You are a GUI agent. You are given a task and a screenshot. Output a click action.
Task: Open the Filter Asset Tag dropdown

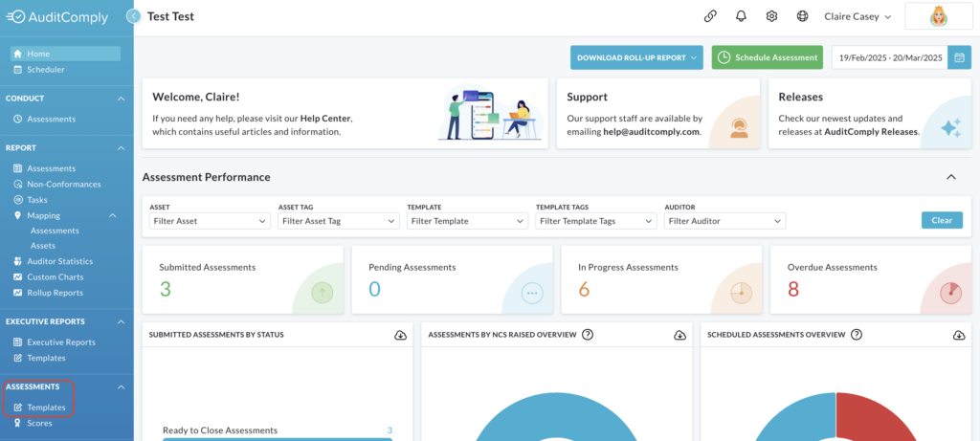click(338, 220)
